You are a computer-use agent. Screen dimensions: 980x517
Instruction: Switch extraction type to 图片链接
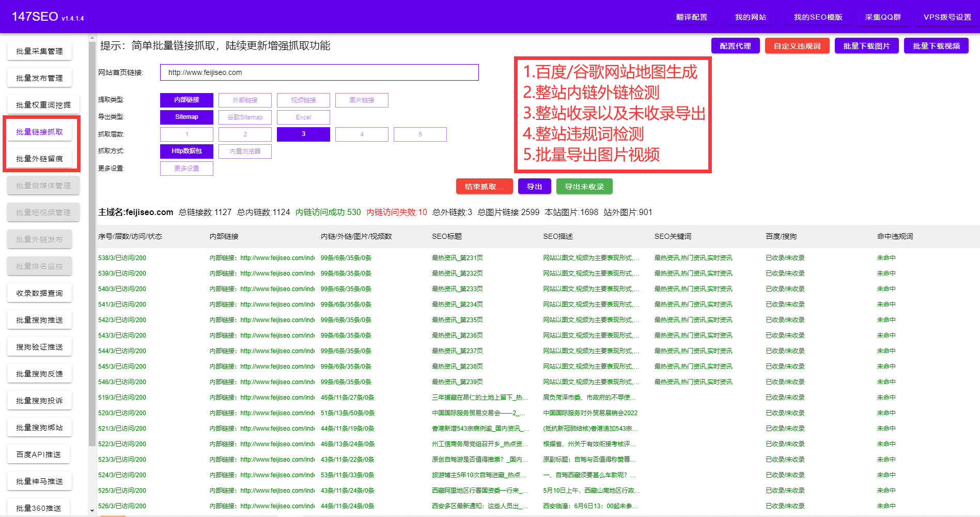click(x=362, y=100)
